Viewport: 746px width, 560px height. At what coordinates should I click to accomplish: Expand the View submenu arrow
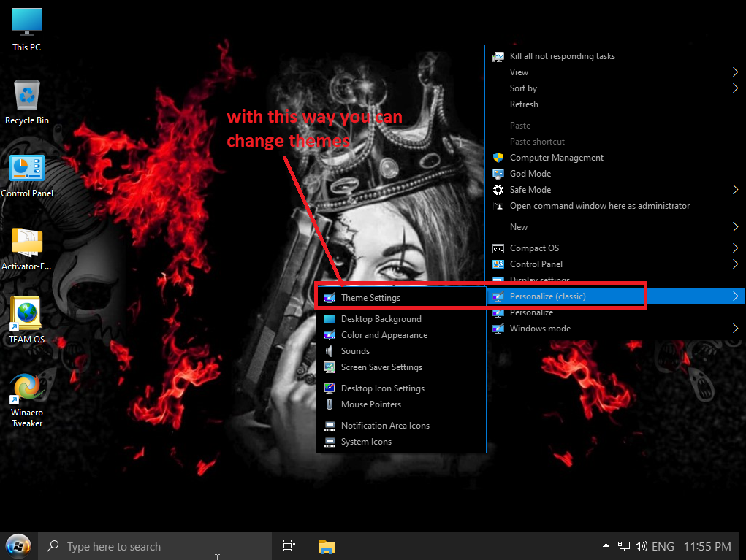click(x=736, y=72)
